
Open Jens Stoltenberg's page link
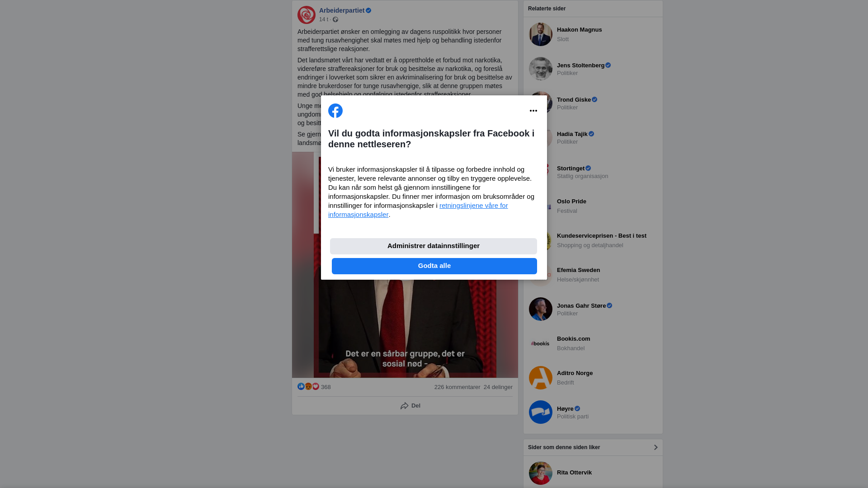580,66
